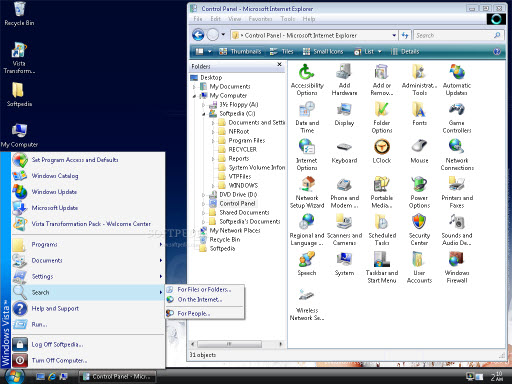Open Game Controllers icon
Viewport: 512px width, 384px height.
click(x=457, y=117)
